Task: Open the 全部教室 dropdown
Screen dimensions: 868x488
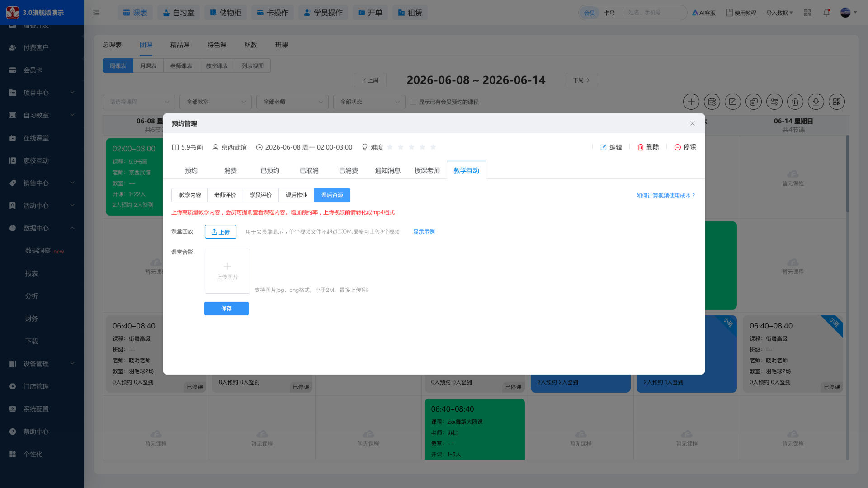Action: pyautogui.click(x=216, y=102)
